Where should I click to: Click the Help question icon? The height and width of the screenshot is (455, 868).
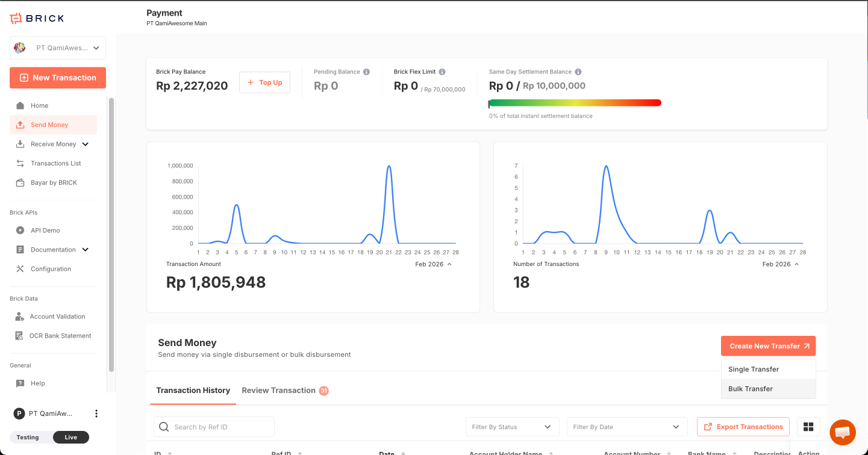20,383
